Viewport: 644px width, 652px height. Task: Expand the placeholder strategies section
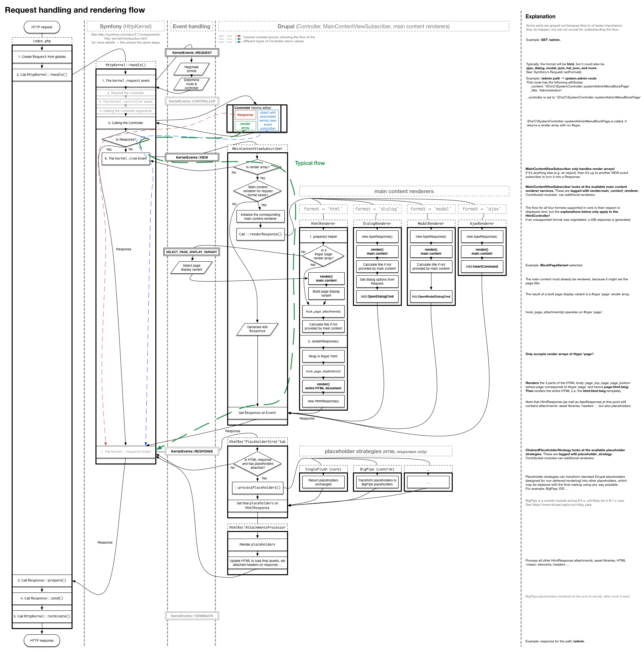[x=376, y=451]
